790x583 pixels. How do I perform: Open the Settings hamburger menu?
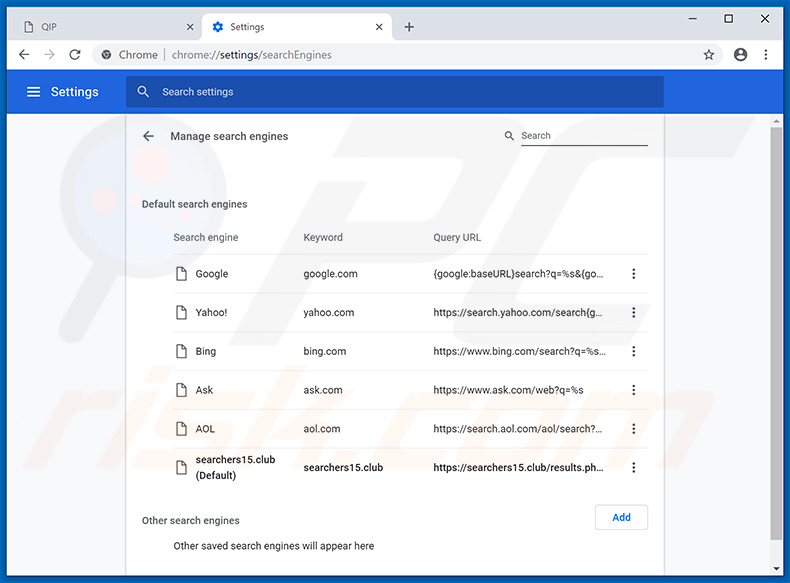tap(33, 92)
